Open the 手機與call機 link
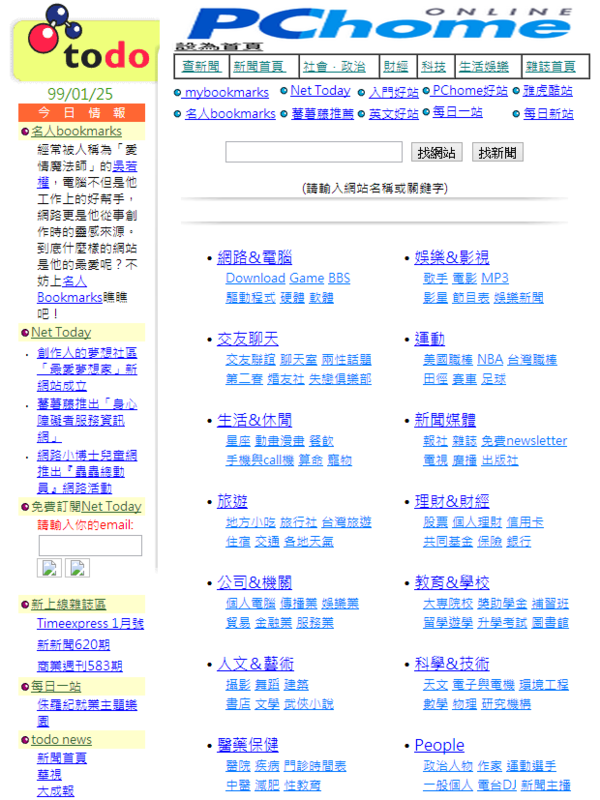600x800 pixels. coord(260,460)
